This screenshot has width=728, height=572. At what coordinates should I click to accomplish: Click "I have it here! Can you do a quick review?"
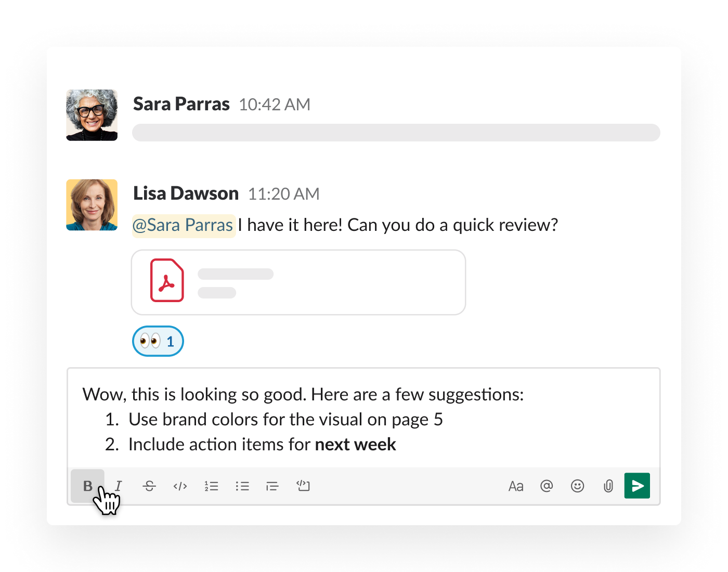pyautogui.click(x=398, y=225)
